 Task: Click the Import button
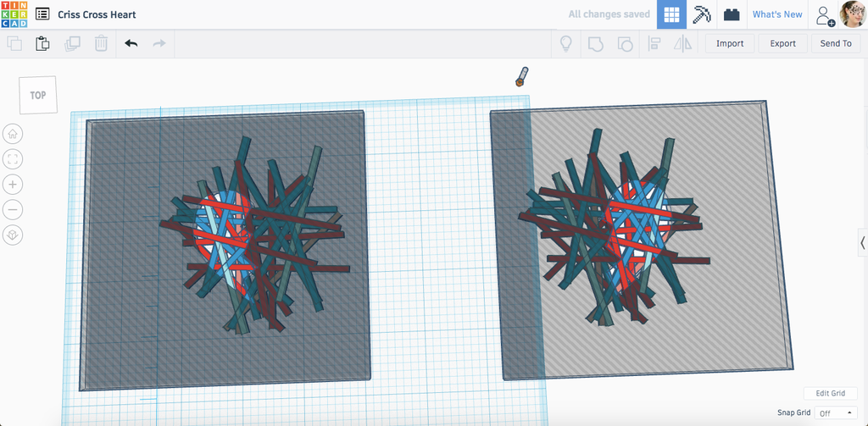[x=730, y=44]
